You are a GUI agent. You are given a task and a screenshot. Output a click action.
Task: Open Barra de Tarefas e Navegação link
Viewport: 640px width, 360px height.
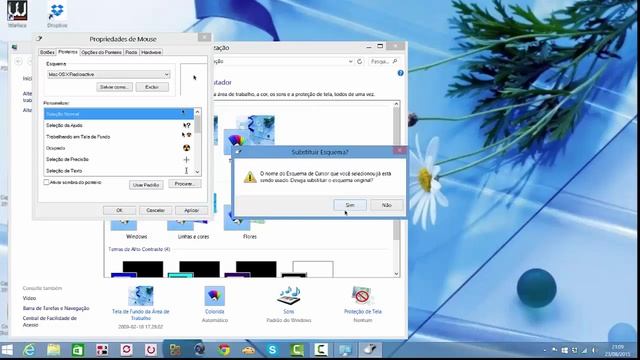56,308
